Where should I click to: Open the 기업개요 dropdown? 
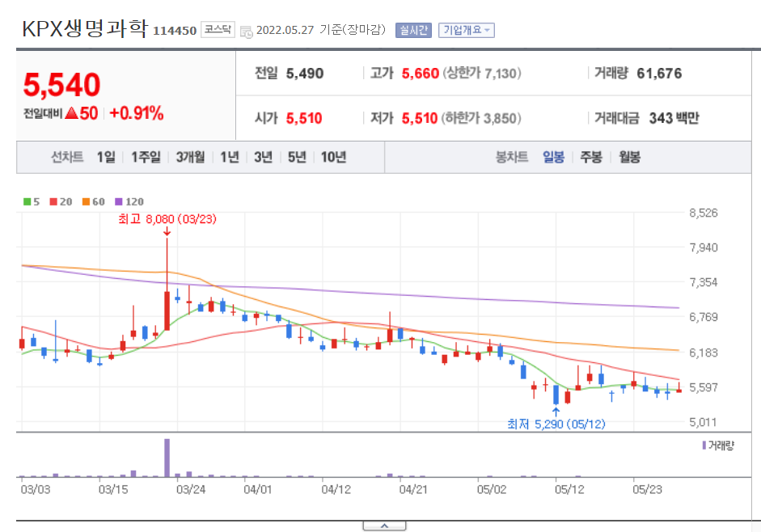pyautogui.click(x=466, y=30)
